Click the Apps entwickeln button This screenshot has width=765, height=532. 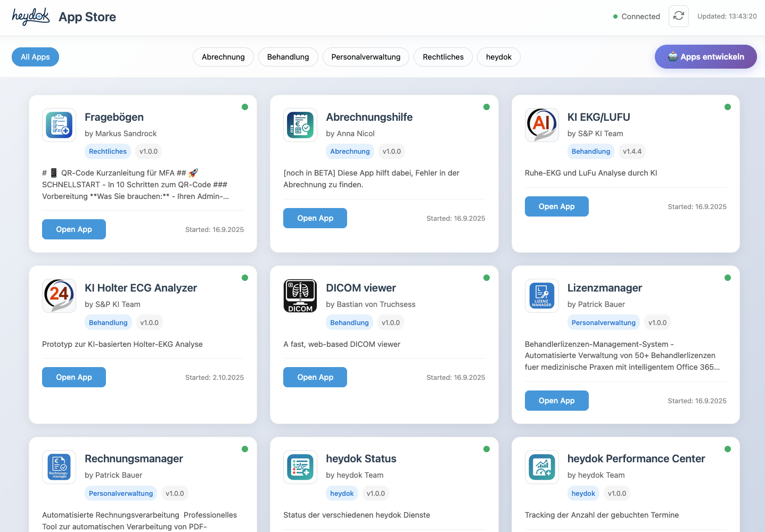click(705, 57)
